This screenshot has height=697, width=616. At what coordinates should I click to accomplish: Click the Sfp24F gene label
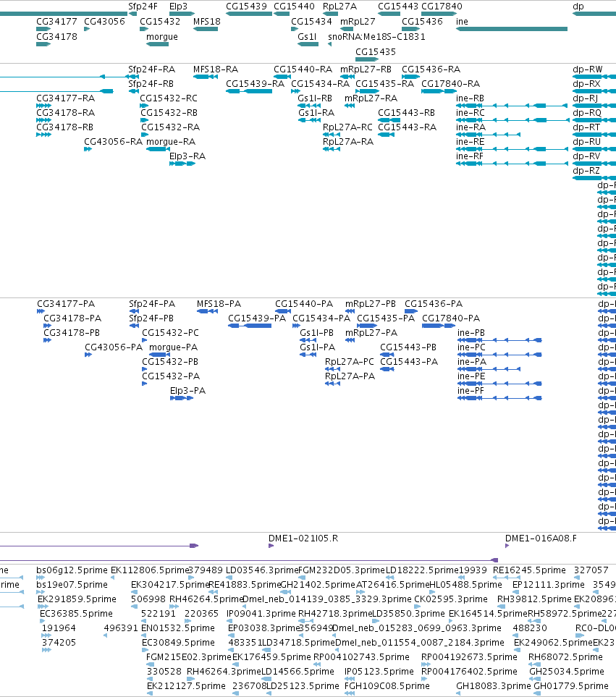(143, 7)
